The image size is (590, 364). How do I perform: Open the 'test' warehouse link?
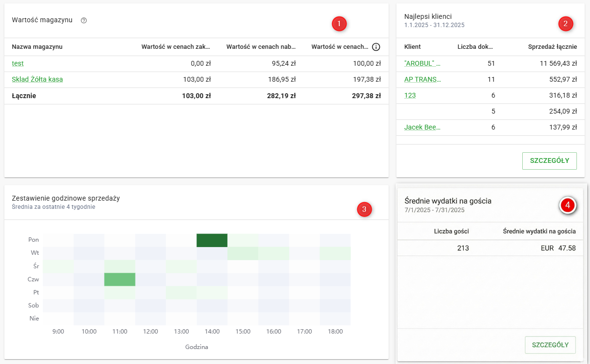(x=18, y=63)
